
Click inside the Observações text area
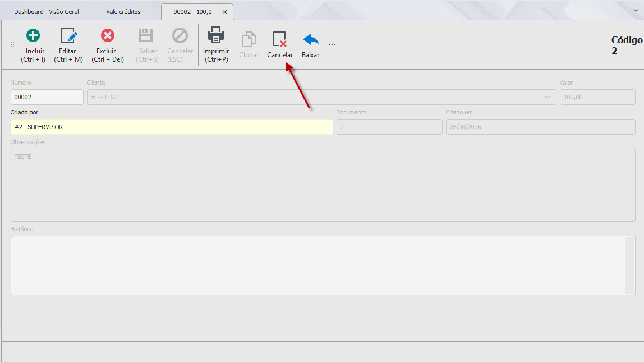coord(323,185)
